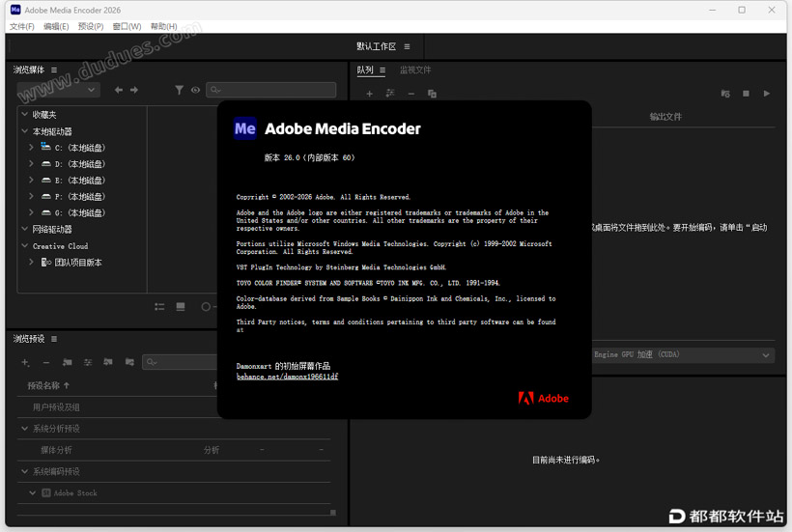
Task: Click the remove from queue minus icon
Action: 411,94
